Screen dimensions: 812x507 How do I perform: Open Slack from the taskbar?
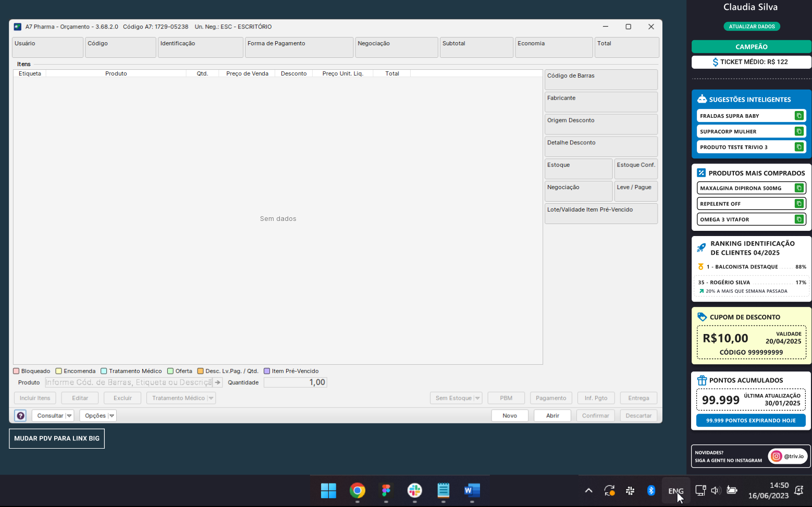tap(415, 491)
